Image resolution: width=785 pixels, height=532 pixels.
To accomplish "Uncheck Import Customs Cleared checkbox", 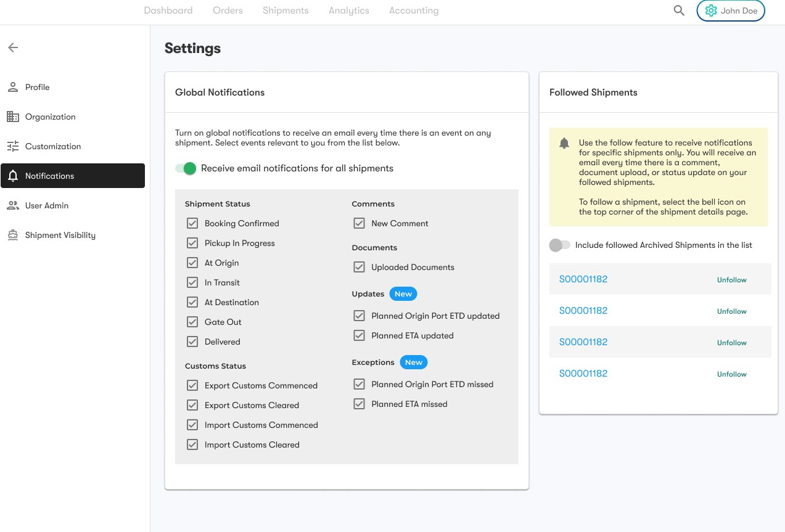I will (192, 444).
